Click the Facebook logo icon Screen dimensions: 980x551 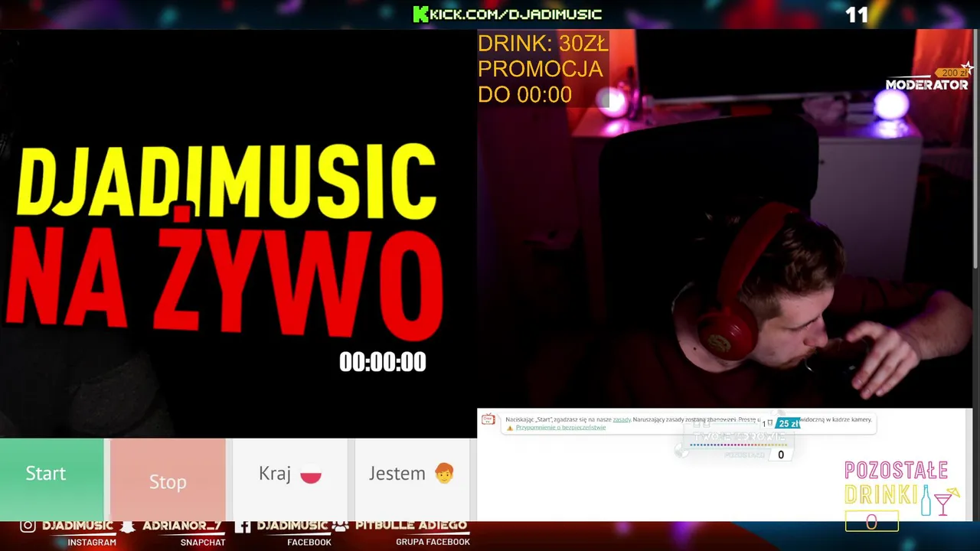pos(243,526)
